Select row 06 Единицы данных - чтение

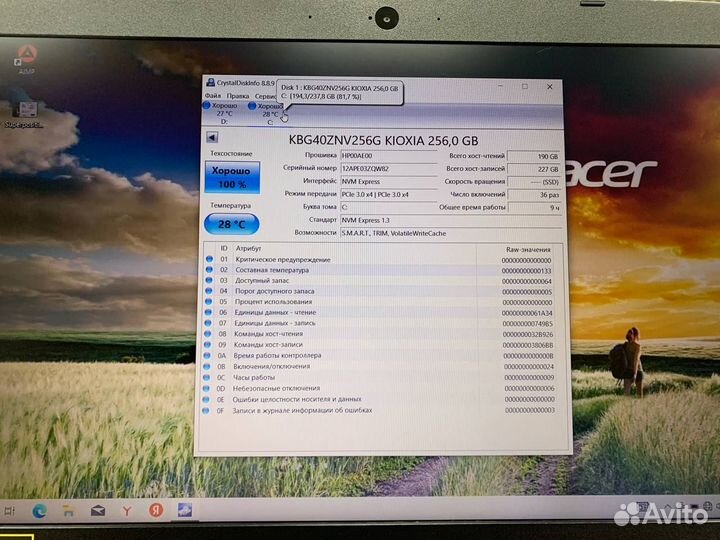[x=379, y=312]
